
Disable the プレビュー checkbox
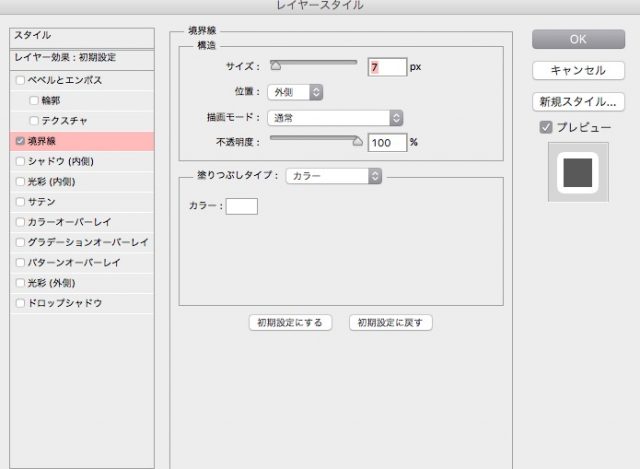[x=545, y=127]
